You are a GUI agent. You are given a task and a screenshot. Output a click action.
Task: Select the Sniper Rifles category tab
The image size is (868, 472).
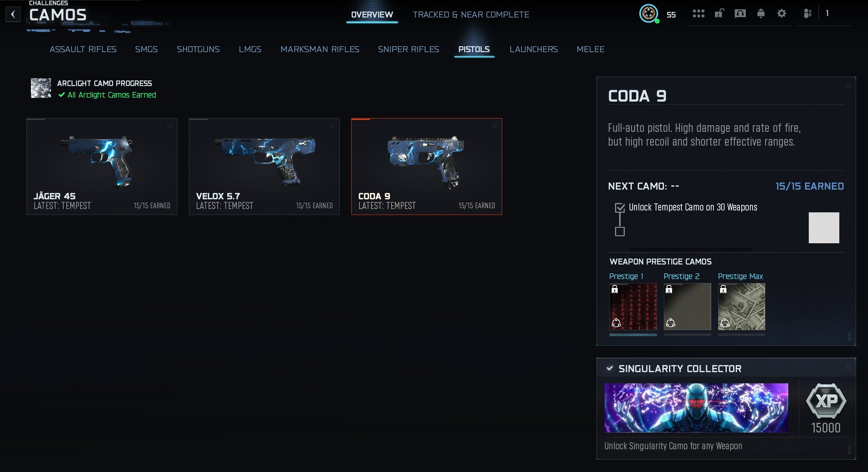[408, 49]
